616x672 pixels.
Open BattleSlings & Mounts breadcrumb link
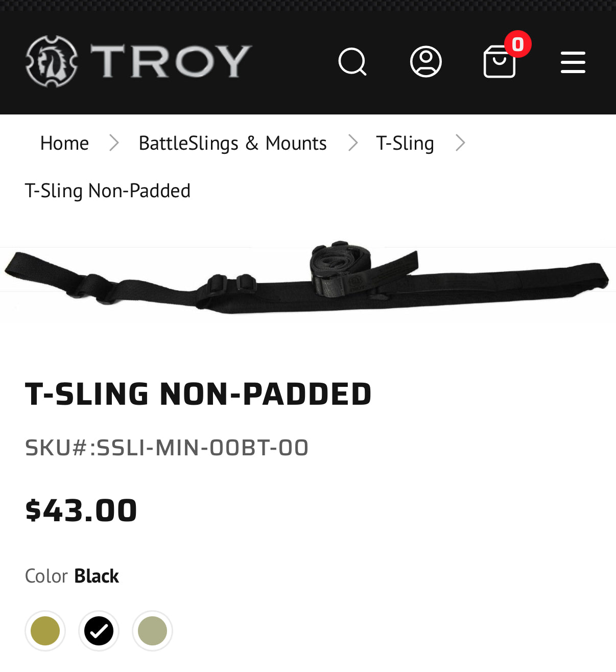232,143
